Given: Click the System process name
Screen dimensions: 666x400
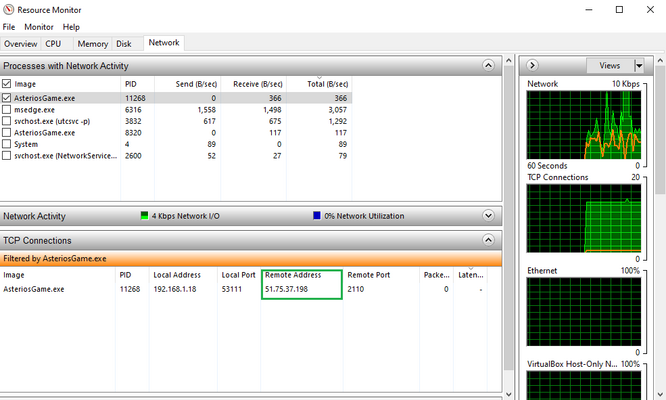Looking at the screenshot, I should (x=26, y=144).
